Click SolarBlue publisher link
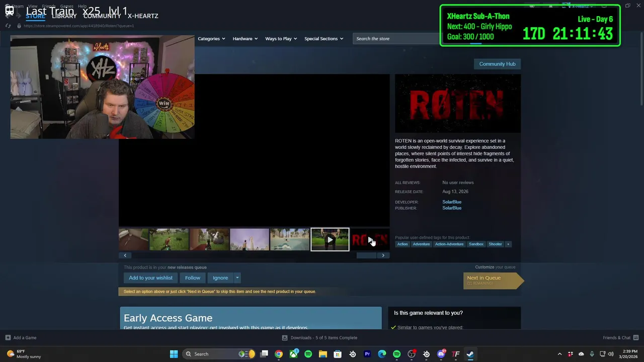The image size is (644, 362). point(452,208)
